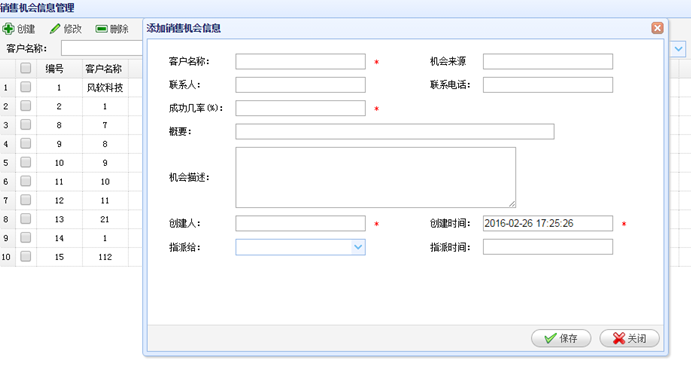This screenshot has height=371, width=691.
Task: Click into the 联系人 field
Action: coord(300,85)
